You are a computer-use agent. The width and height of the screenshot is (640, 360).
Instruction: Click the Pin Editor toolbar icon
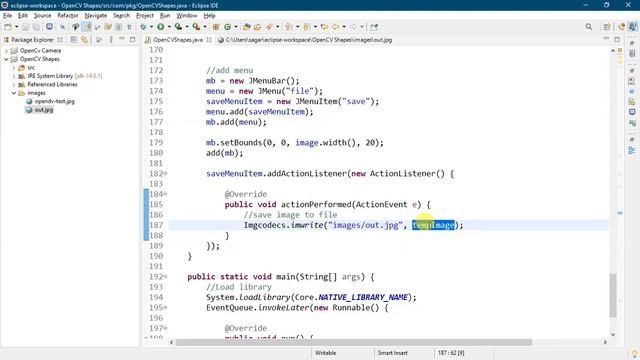point(374,27)
